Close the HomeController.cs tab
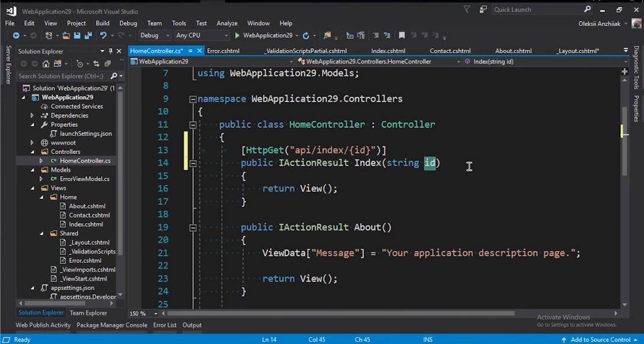Viewport: 644px width, 344px height. 200,51
